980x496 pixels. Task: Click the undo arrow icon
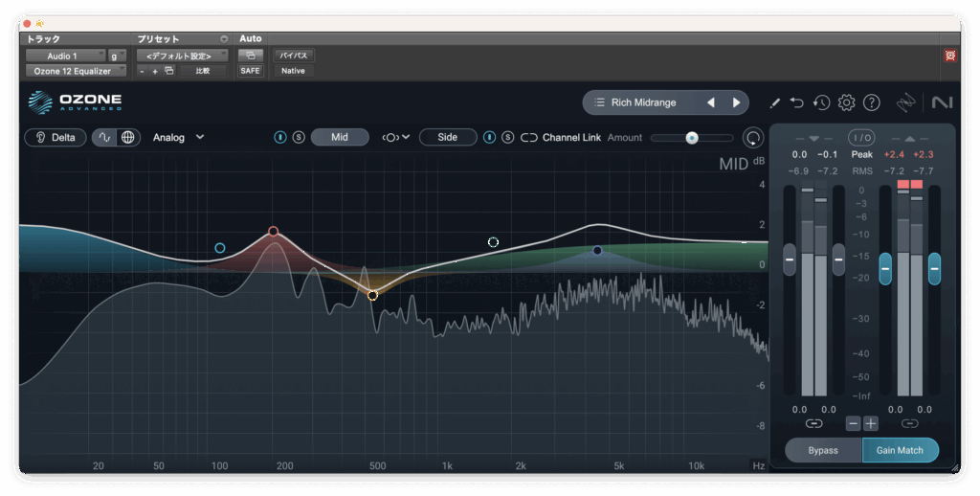(797, 102)
